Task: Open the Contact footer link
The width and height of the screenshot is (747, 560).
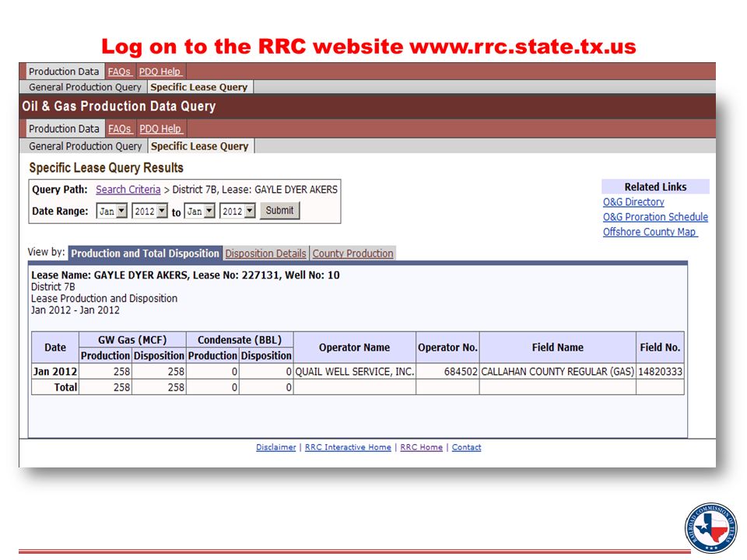Action: [466, 447]
